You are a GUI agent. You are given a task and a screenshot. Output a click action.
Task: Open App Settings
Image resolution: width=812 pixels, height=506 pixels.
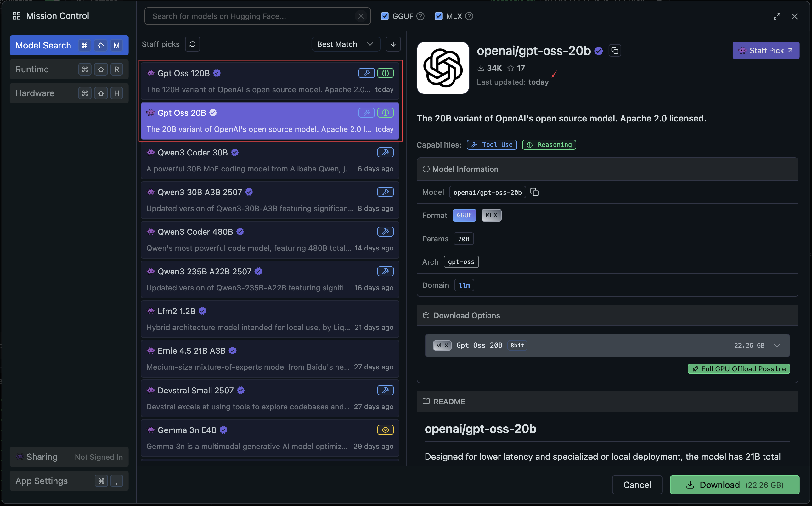[69, 481]
